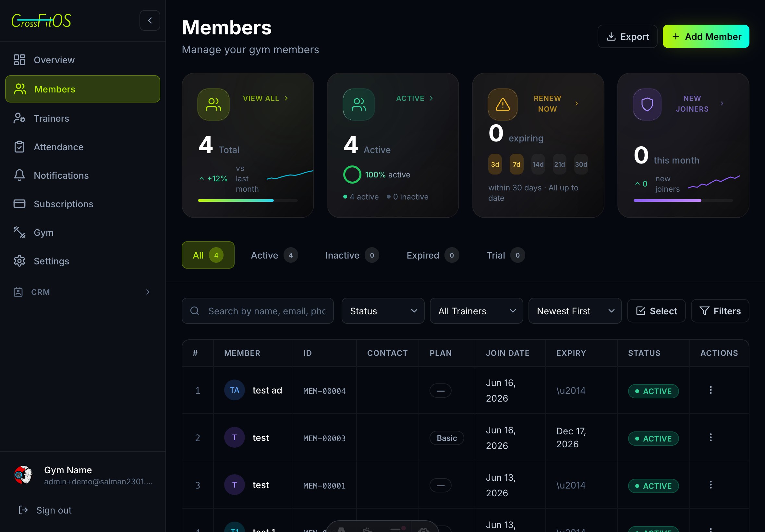
Task: Switch to the Inactive tab
Action: [352, 255]
